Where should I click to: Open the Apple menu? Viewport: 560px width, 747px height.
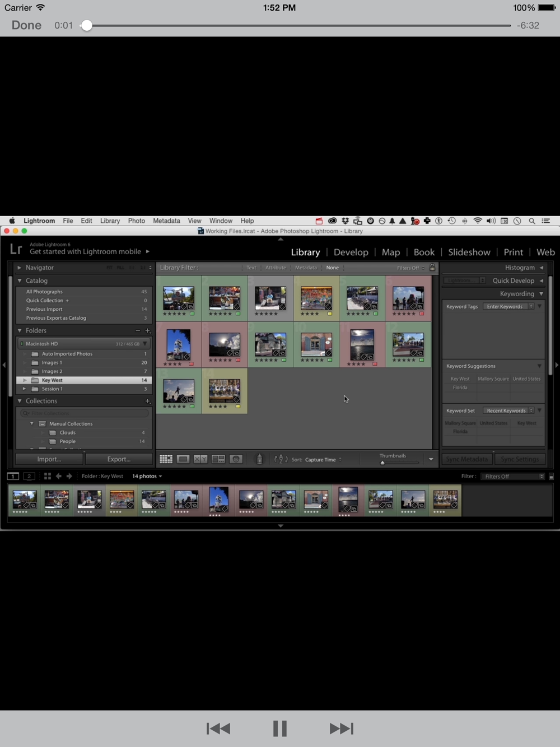pos(12,221)
